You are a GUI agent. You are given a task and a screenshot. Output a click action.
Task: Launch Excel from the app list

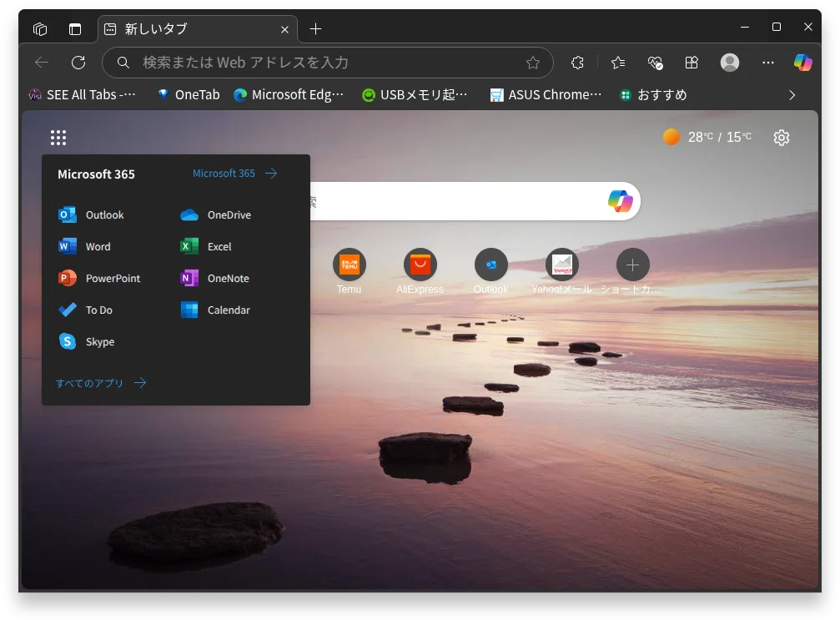point(206,246)
